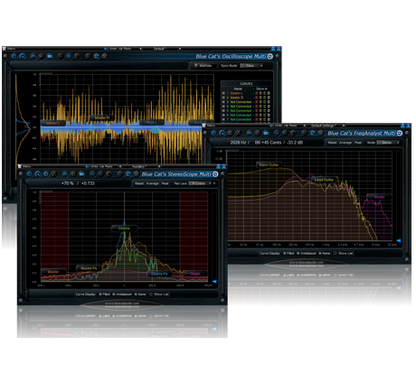
Task: Open the Mode dropdown in the FreqAnalyst
Action: click(388, 142)
